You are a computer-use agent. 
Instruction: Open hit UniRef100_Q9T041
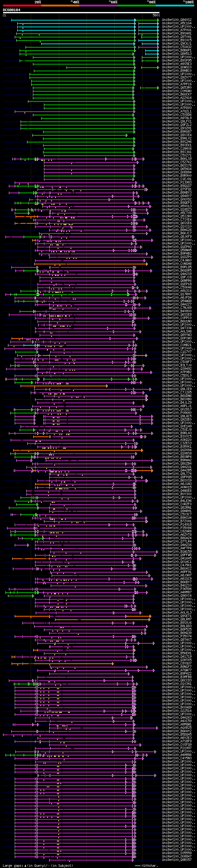pyautogui.click(x=177, y=37)
